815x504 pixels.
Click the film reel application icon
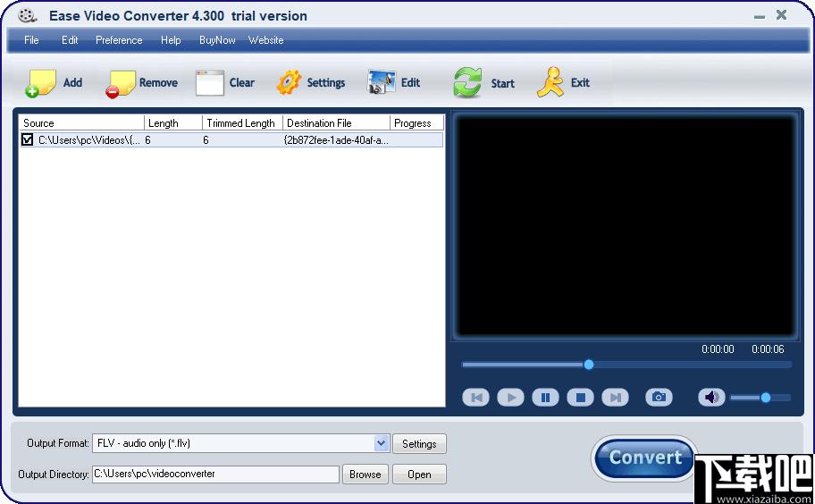(x=27, y=15)
